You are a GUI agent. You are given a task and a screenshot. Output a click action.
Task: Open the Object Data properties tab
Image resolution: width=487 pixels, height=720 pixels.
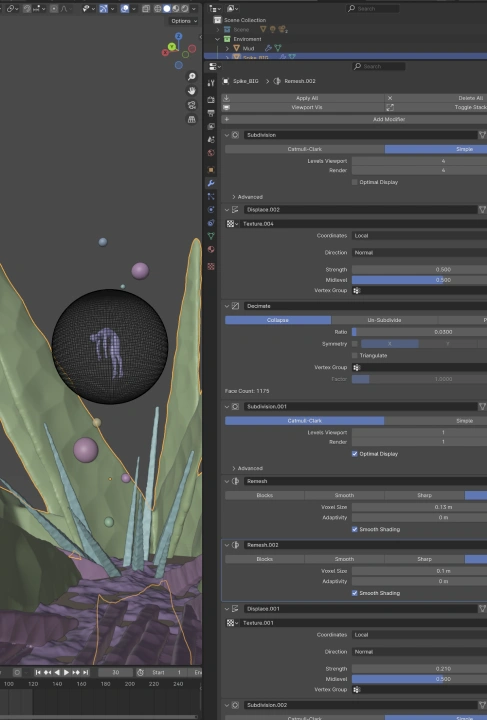click(211, 236)
